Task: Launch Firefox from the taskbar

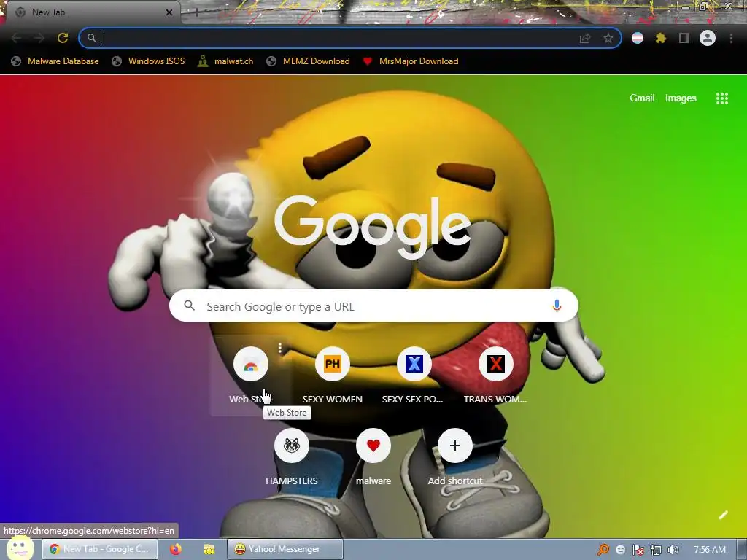Action: tap(176, 549)
